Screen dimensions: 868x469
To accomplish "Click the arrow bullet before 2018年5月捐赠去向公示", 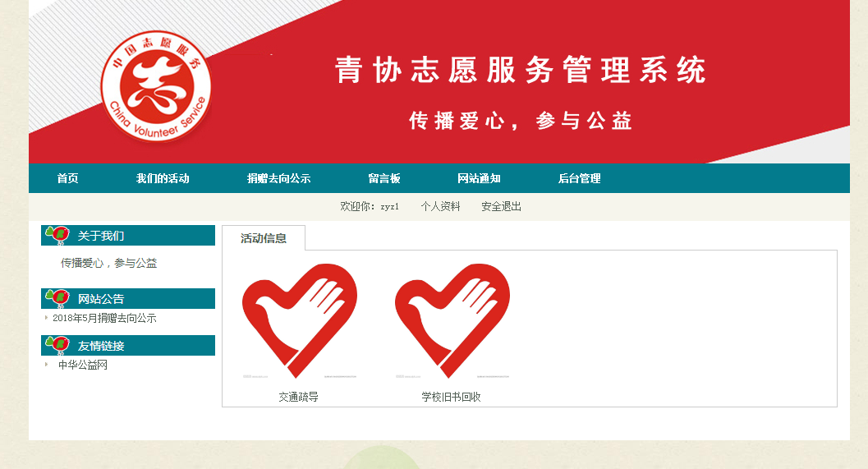I will click(46, 317).
